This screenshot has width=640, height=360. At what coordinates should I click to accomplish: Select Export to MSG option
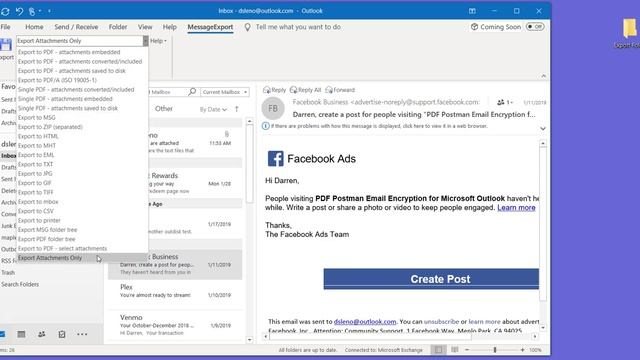[x=82, y=118]
